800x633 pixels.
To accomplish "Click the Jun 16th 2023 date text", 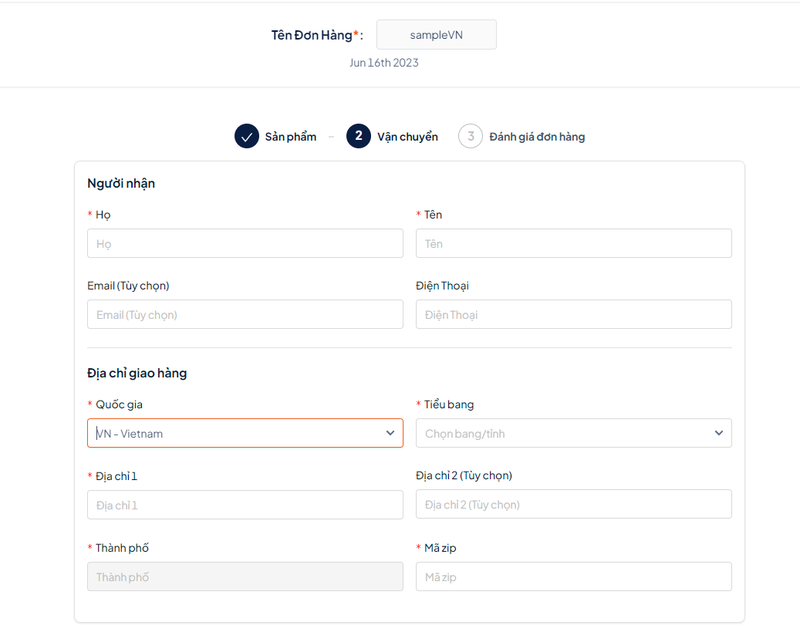I will point(384,63).
